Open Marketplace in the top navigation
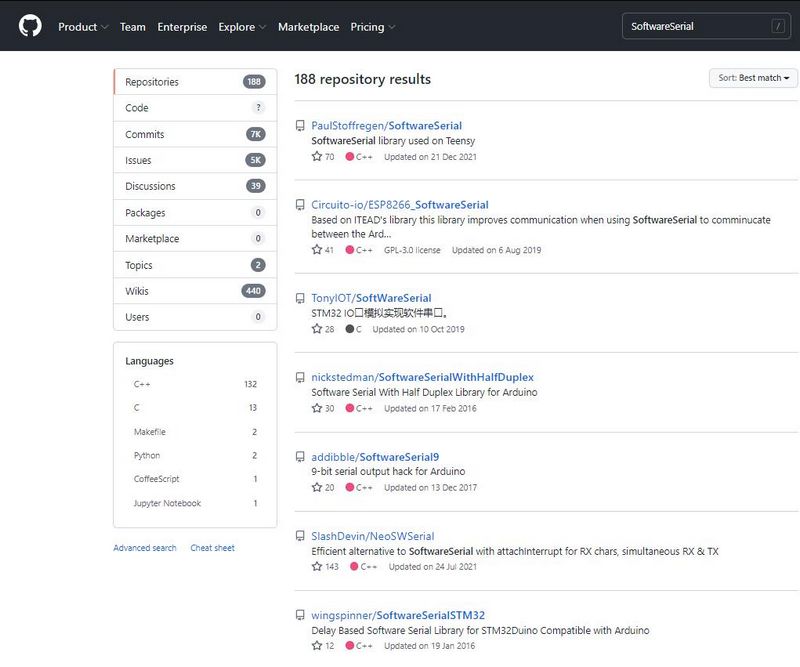 308,27
